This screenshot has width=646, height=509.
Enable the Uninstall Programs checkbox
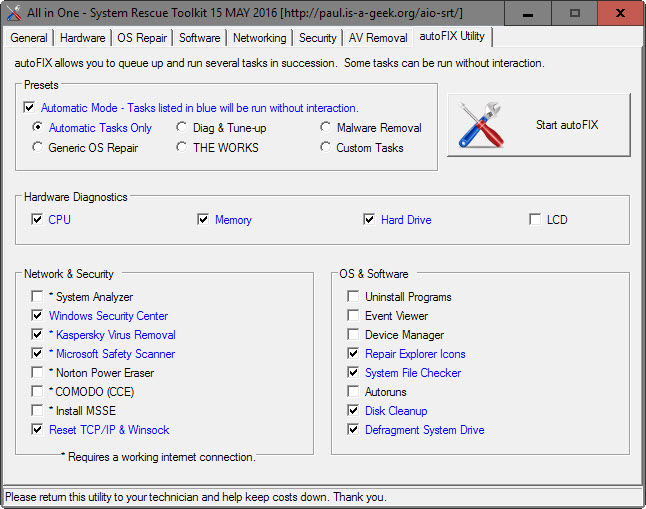tap(353, 296)
